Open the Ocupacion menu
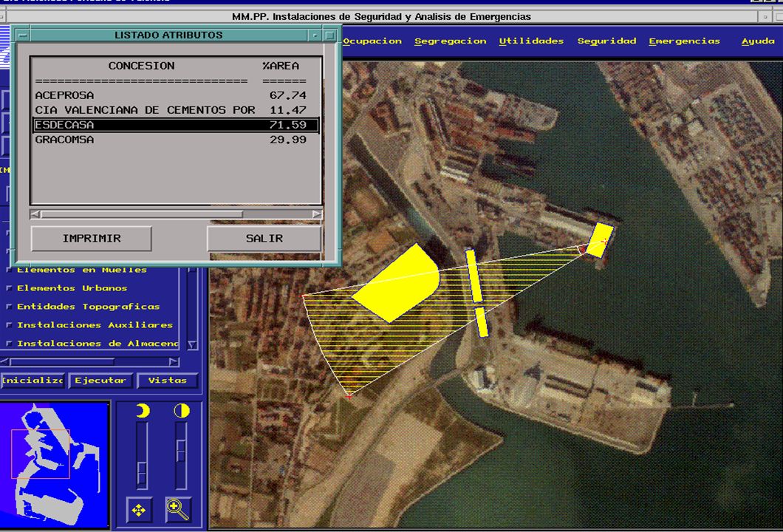Screen dimensions: 783x532 (372, 41)
